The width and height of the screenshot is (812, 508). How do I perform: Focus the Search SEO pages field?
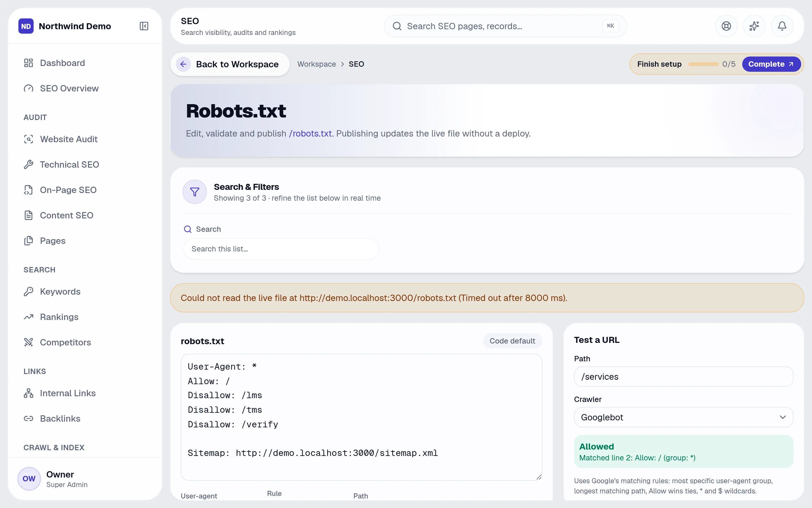coord(505,26)
